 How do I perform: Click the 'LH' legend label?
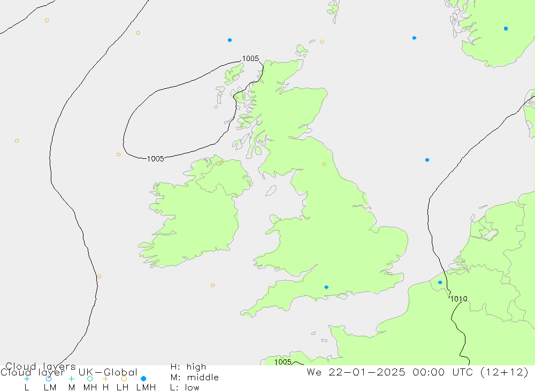(122, 388)
